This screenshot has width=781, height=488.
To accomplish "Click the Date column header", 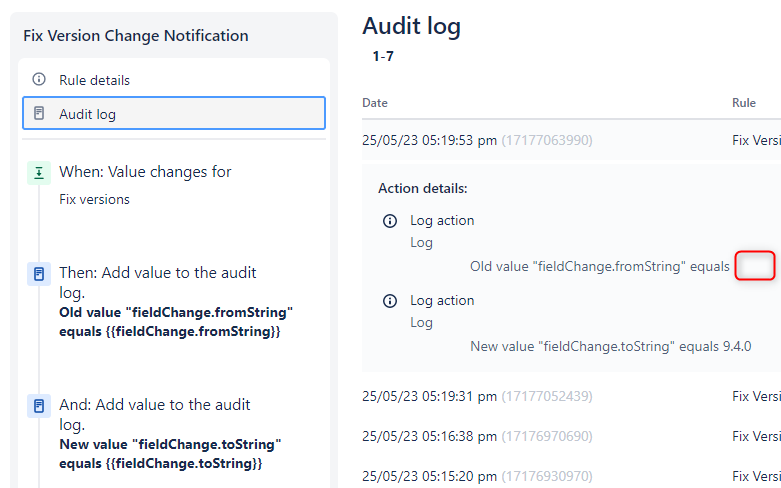I will coord(375,103).
